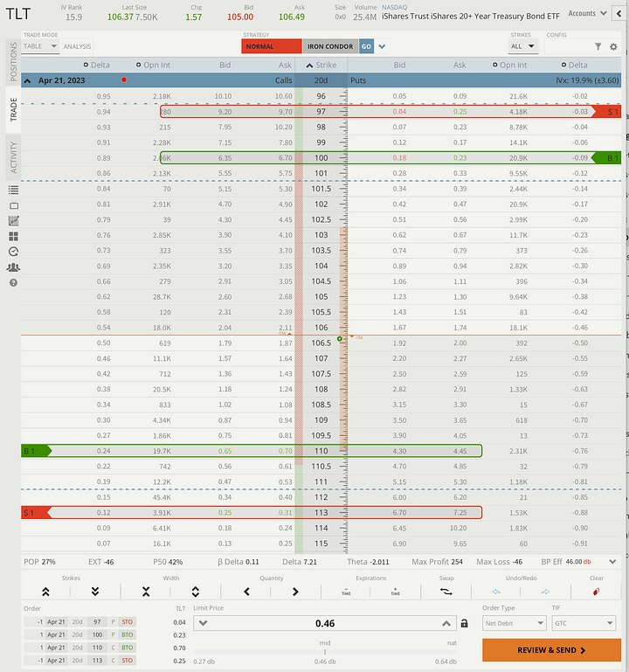Click the TLT ticker symbol
Screen dimensions: 629x672
tap(18, 14)
